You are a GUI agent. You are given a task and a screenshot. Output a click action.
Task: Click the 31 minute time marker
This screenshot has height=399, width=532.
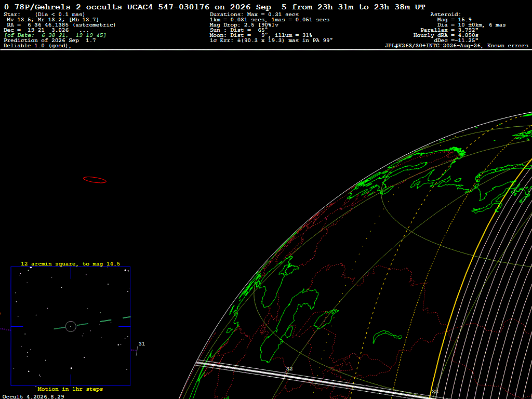(142, 344)
